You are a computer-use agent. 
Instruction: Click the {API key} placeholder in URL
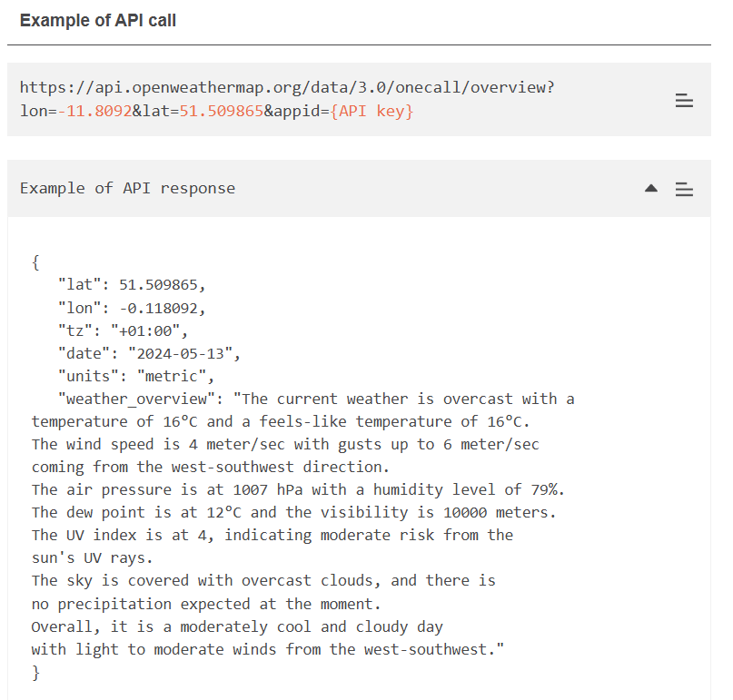[x=371, y=112]
